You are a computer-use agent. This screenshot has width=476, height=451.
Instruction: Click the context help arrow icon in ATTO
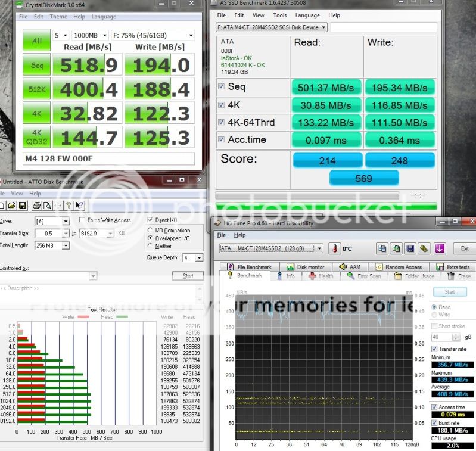pos(80,206)
